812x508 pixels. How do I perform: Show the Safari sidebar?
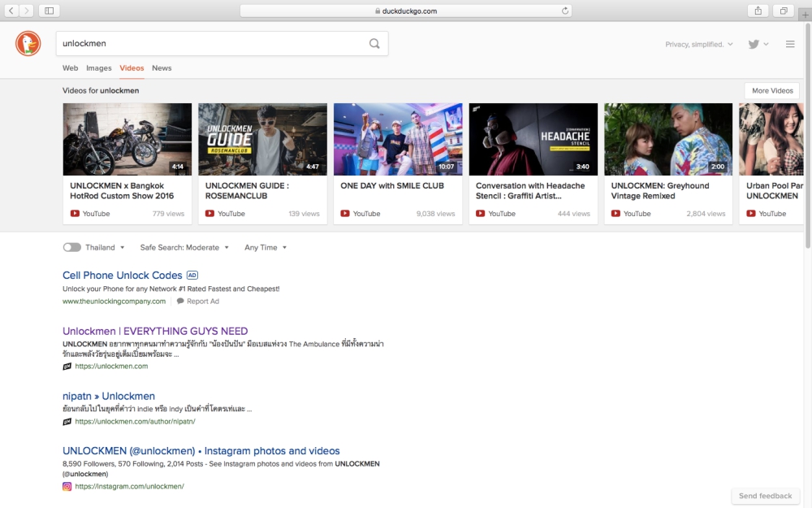coord(50,11)
